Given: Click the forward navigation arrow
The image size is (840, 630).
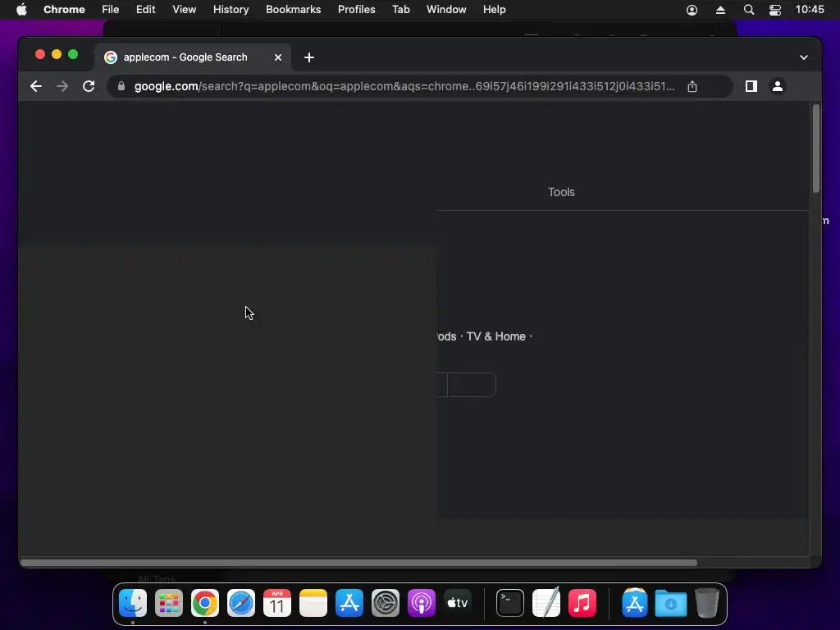Looking at the screenshot, I should (x=62, y=86).
